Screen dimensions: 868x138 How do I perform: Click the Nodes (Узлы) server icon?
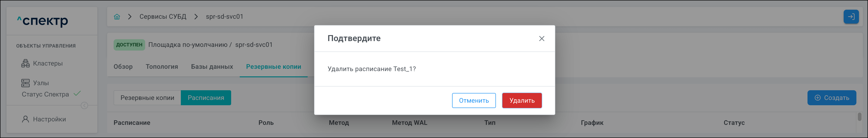coord(25,83)
